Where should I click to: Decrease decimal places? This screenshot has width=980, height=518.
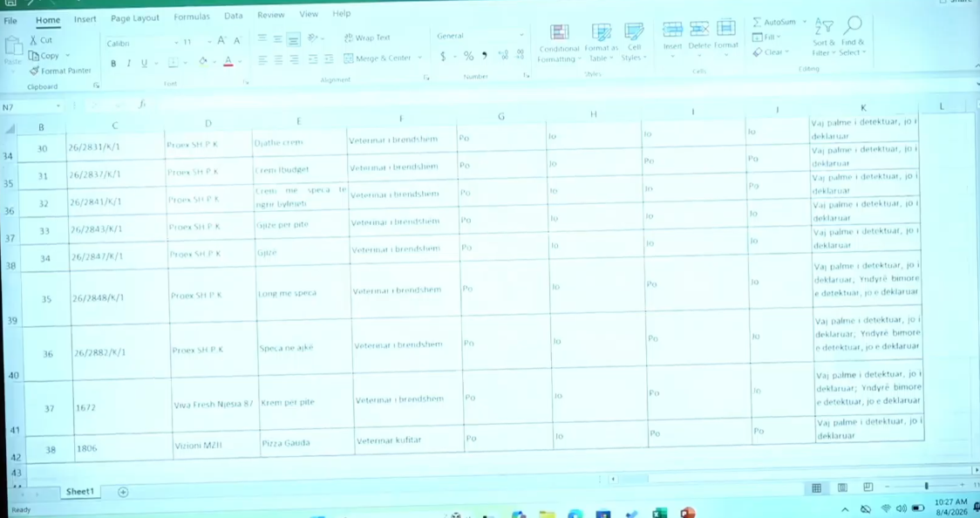point(520,56)
